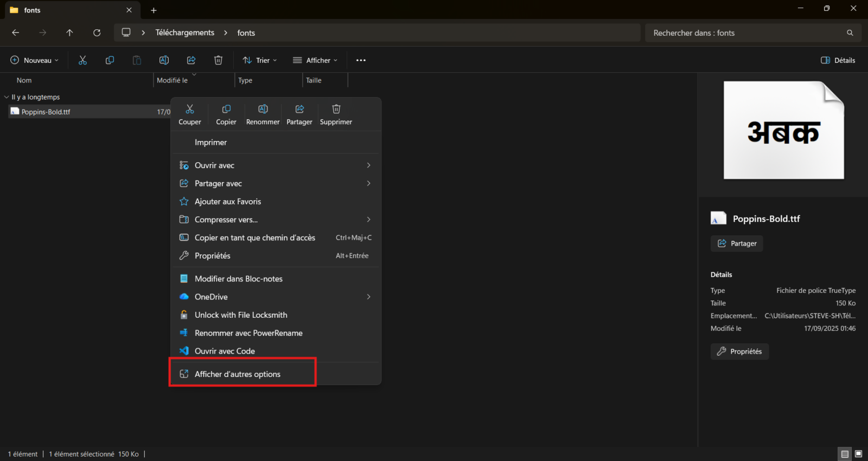This screenshot has height=461, width=868.
Task: Click Partager button in details pane
Action: 737,244
